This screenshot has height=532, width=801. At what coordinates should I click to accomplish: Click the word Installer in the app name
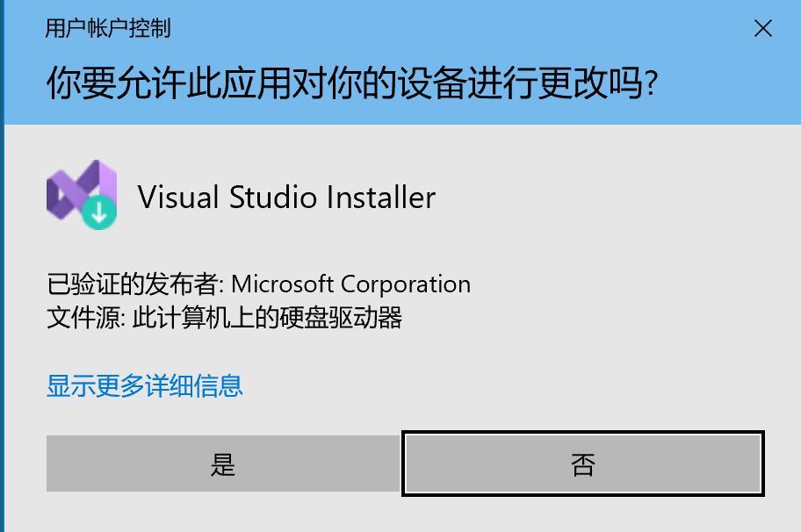[x=381, y=197]
